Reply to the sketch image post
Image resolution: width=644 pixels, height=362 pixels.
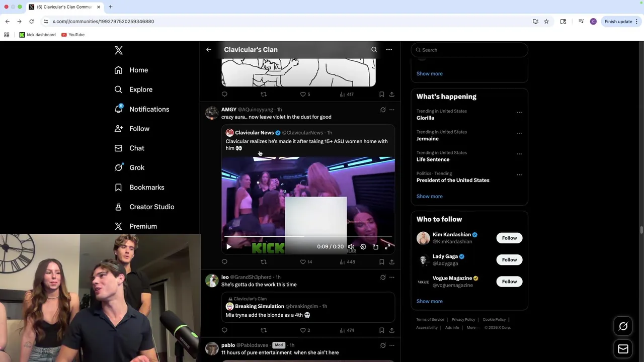click(224, 94)
